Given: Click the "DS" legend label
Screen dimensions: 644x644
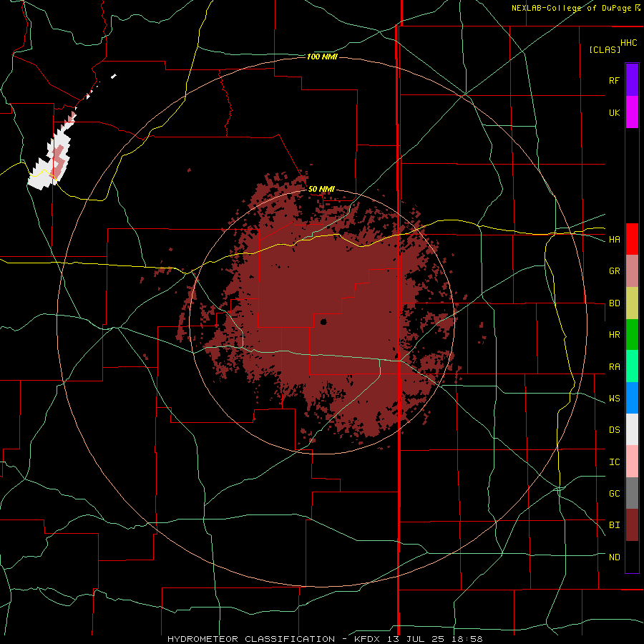Looking at the screenshot, I should click(614, 430).
